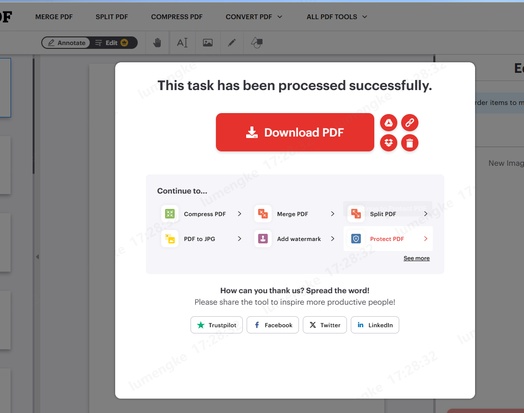This screenshot has width=524, height=413.
Task: Select the add image tool
Action: click(208, 43)
